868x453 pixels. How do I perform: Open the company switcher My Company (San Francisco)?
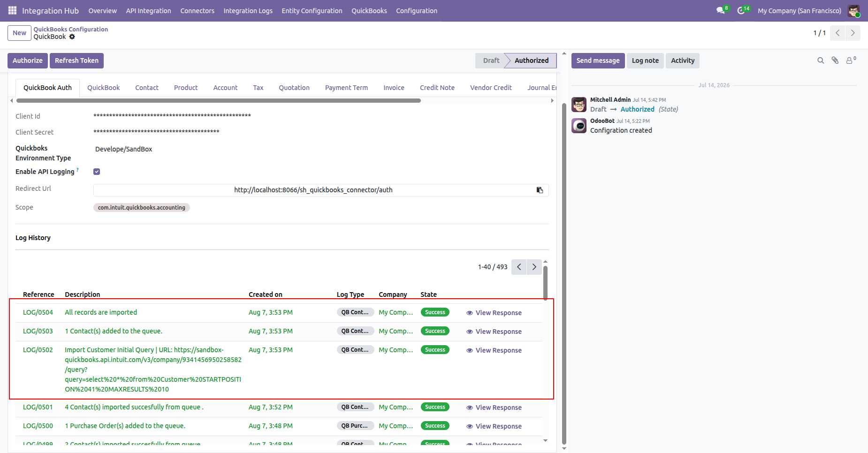click(799, 11)
